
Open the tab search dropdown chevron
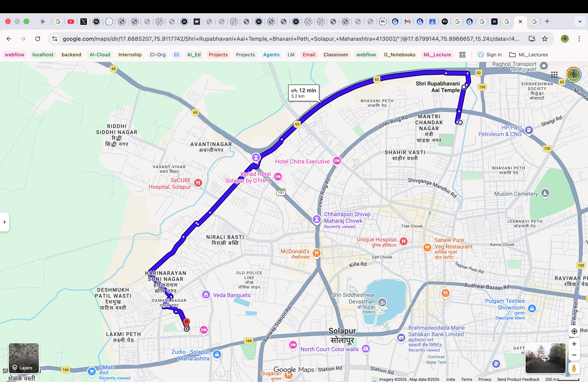point(580,21)
